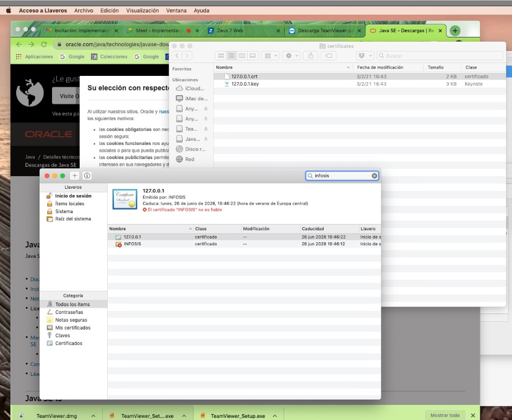
Task: Go back in Finder window
Action: (177, 56)
